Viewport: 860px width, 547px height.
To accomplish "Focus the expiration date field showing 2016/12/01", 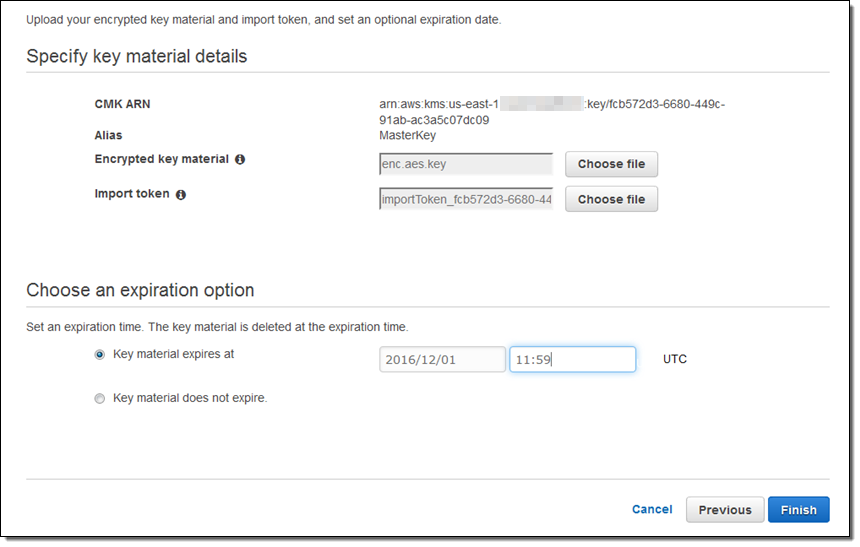I will click(x=442, y=359).
